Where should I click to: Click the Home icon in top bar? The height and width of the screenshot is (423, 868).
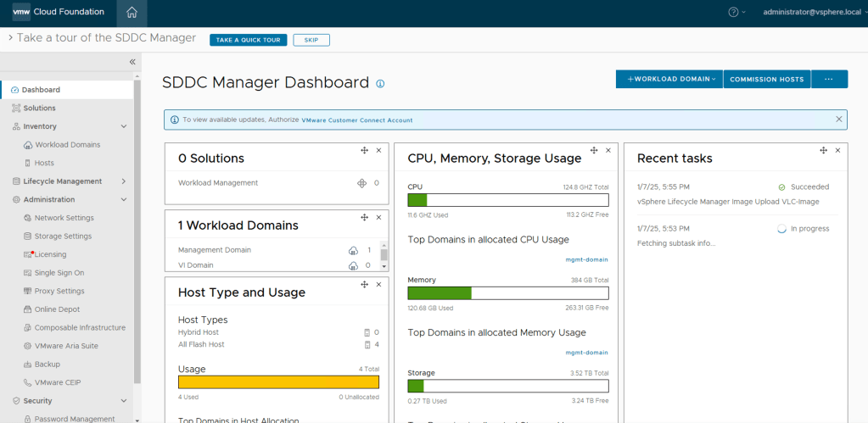(x=132, y=12)
